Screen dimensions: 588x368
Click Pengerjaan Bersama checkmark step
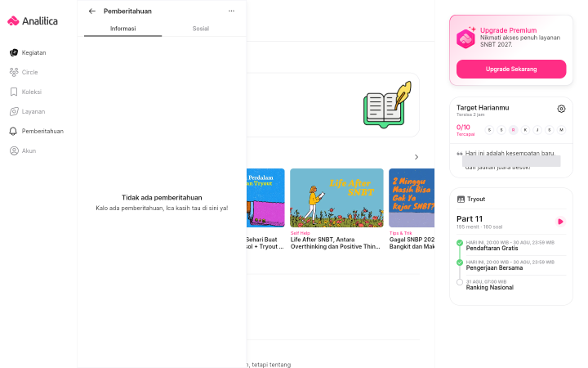pos(460,263)
